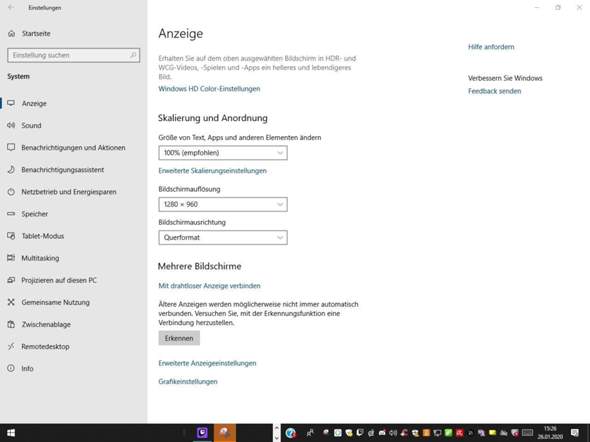Click the blue help question-mark tray icon
Image resolution: width=590 pixels, height=442 pixels.
coord(290,433)
